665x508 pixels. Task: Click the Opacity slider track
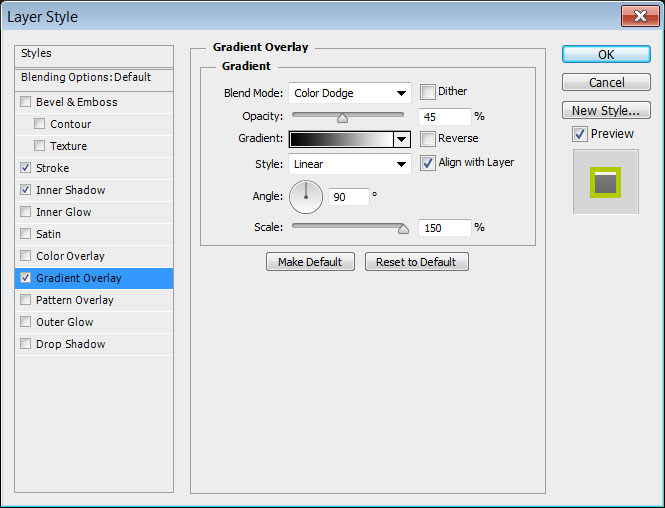348,116
